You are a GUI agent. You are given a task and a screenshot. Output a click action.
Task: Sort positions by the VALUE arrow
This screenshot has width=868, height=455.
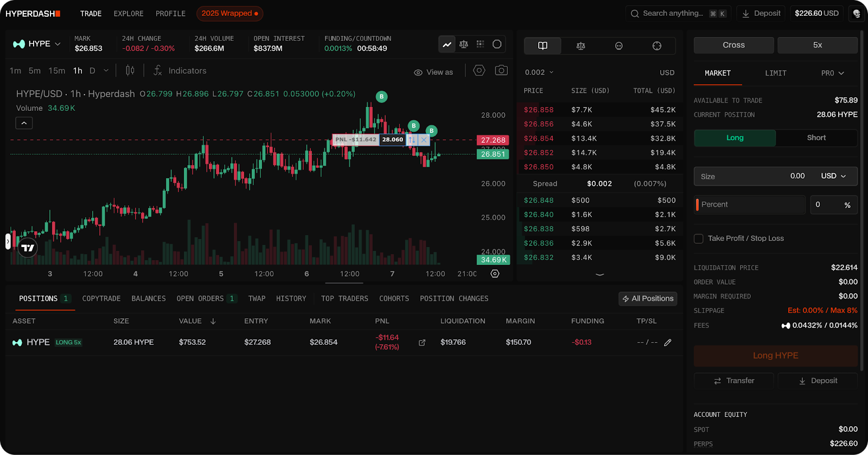pos(213,321)
